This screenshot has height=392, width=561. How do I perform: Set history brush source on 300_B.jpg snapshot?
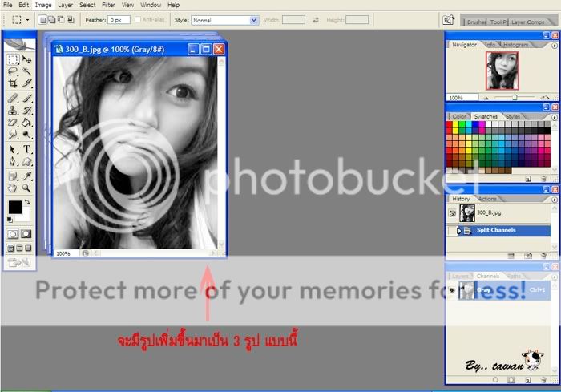pos(452,213)
